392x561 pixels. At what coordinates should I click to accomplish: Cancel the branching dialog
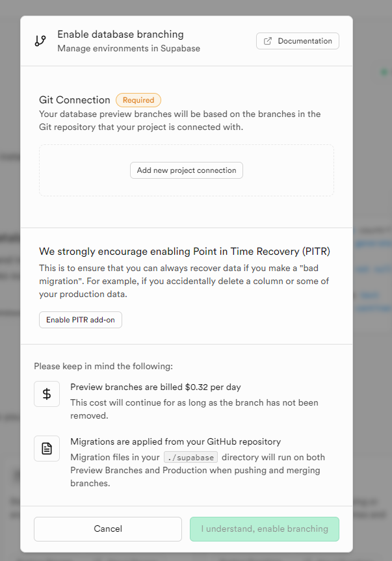(x=108, y=529)
